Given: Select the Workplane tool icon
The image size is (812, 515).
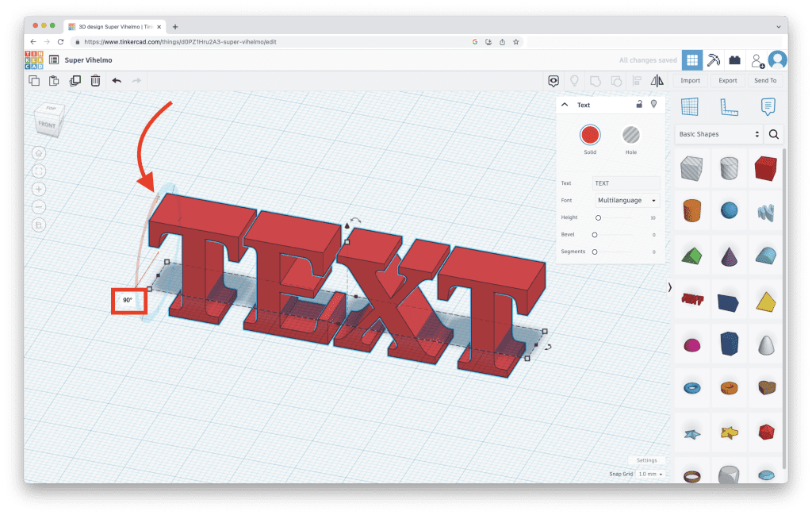Looking at the screenshot, I should point(689,106).
